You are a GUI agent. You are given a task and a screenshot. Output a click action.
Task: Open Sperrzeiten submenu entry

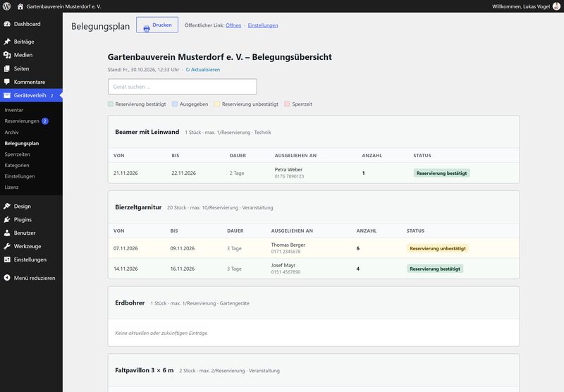tap(17, 154)
